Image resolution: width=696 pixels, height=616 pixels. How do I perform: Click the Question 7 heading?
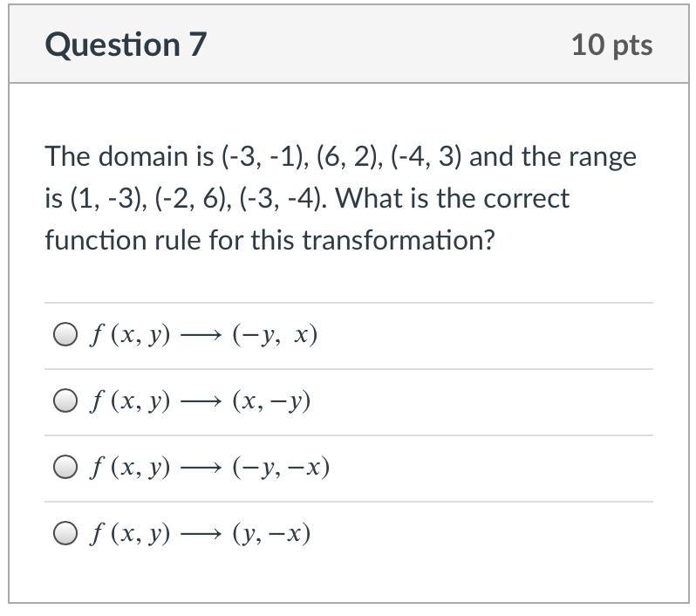[x=126, y=44]
